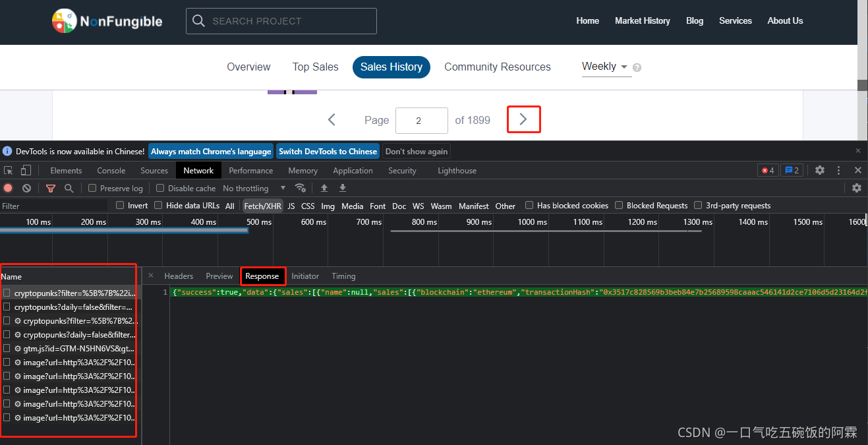Activate the inspect element picker
The height and width of the screenshot is (445, 868).
9,170
